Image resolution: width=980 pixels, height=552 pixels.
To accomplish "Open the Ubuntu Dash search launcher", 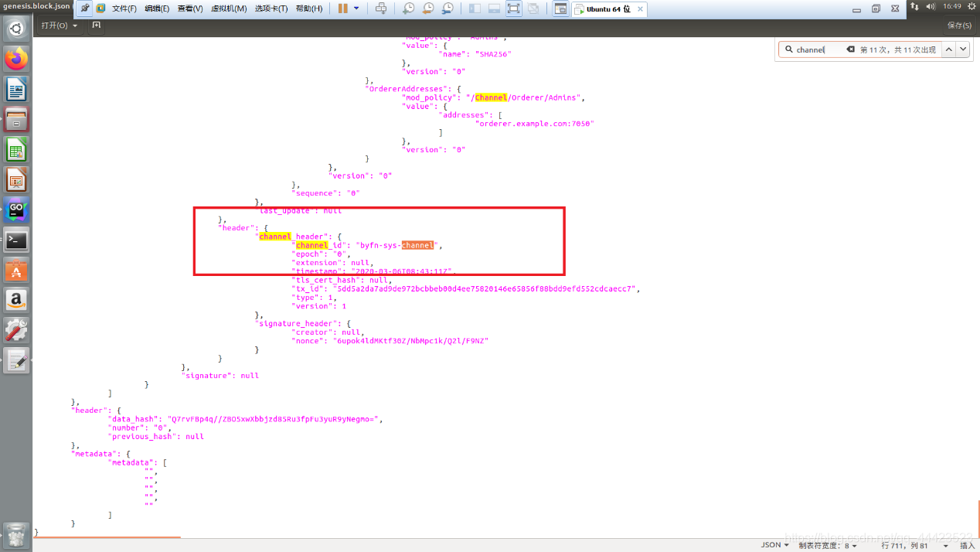I will (x=16, y=29).
